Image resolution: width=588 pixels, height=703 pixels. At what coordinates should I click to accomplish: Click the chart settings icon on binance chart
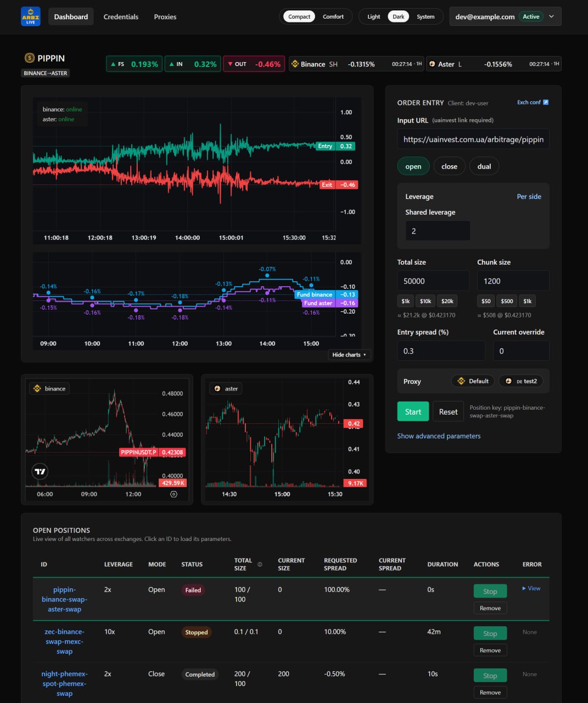[173, 494]
